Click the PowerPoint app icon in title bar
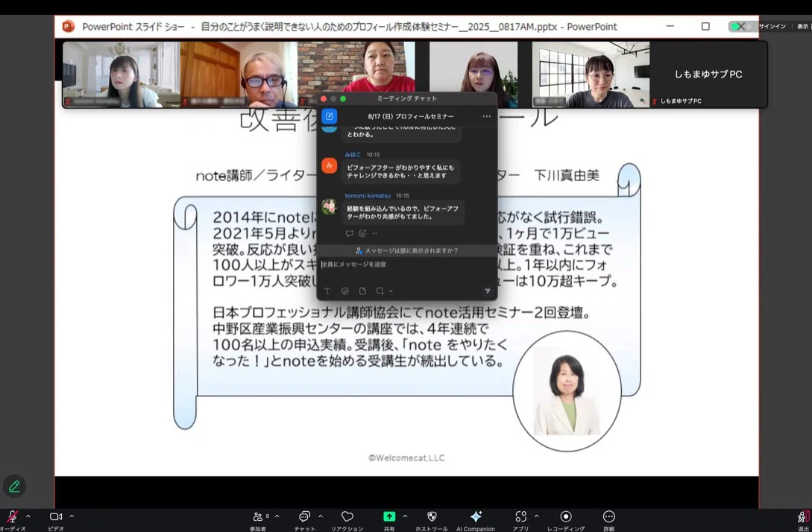 [x=68, y=26]
